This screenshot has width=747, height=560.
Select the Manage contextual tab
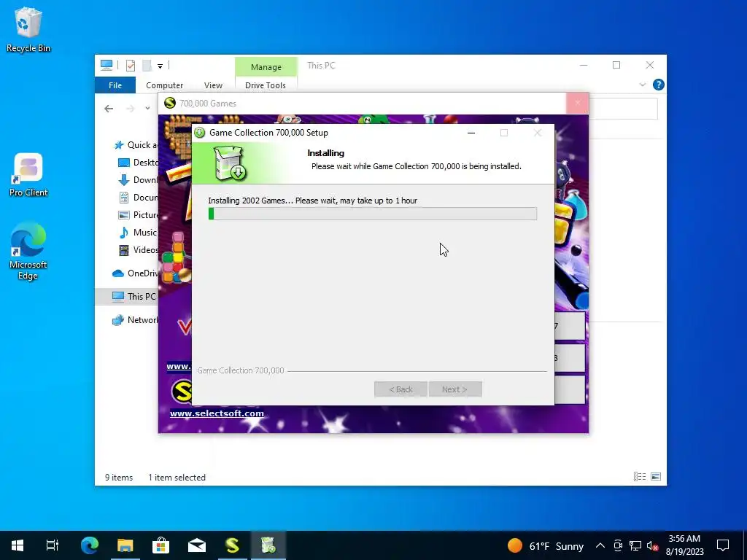pyautogui.click(x=266, y=67)
